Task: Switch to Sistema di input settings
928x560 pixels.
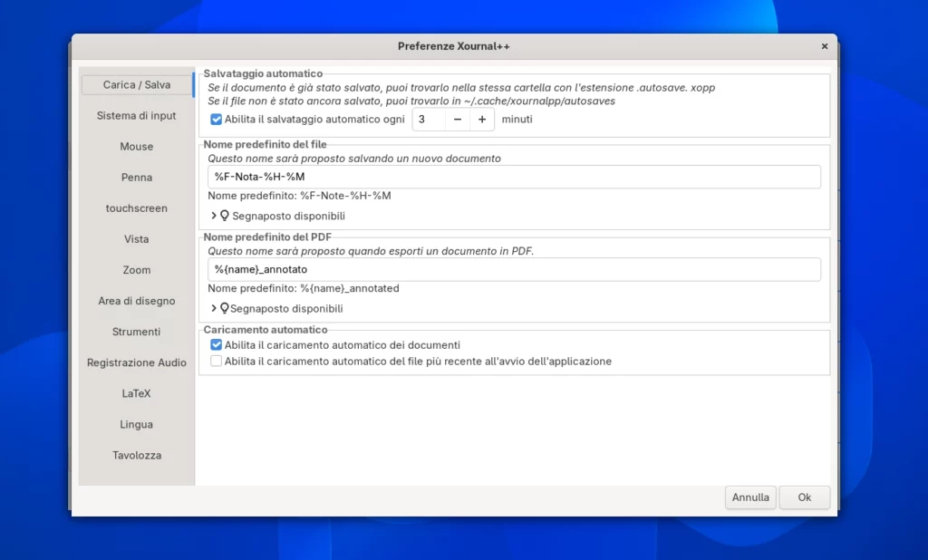Action: 137,115
